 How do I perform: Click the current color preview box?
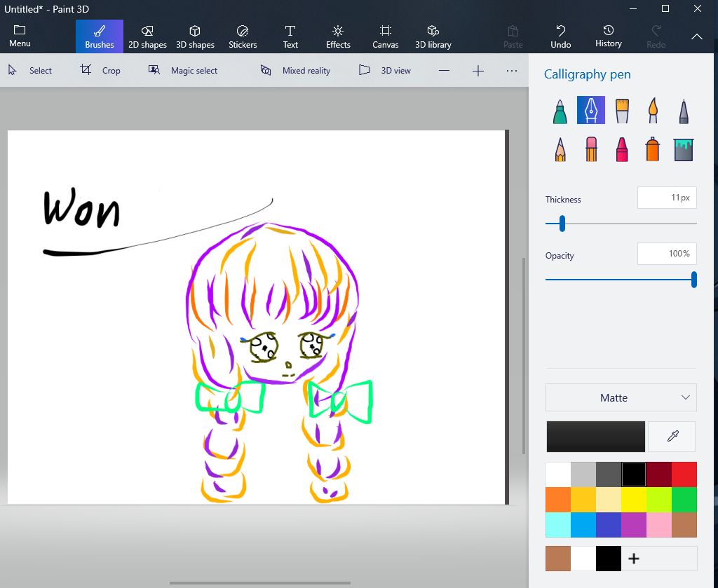(x=595, y=437)
